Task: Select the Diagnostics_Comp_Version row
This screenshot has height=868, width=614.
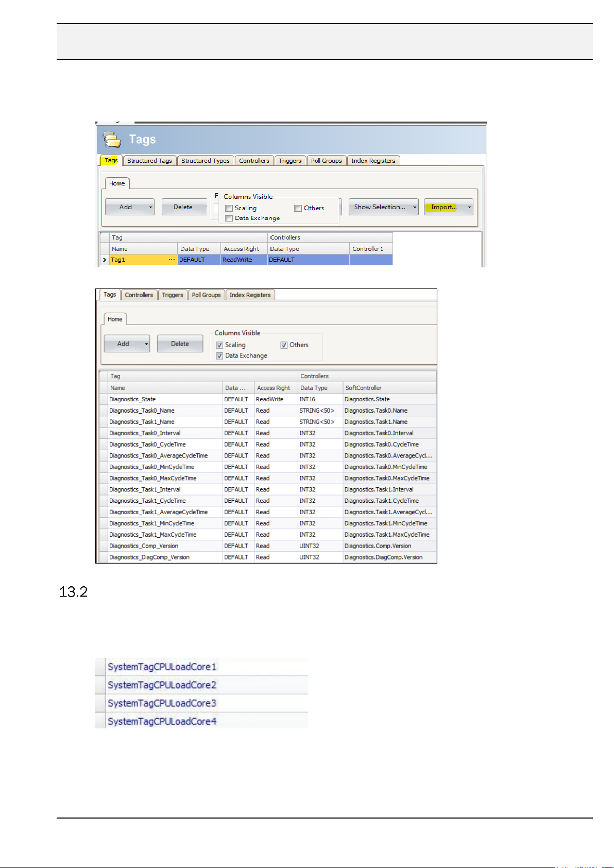Action: (x=144, y=546)
